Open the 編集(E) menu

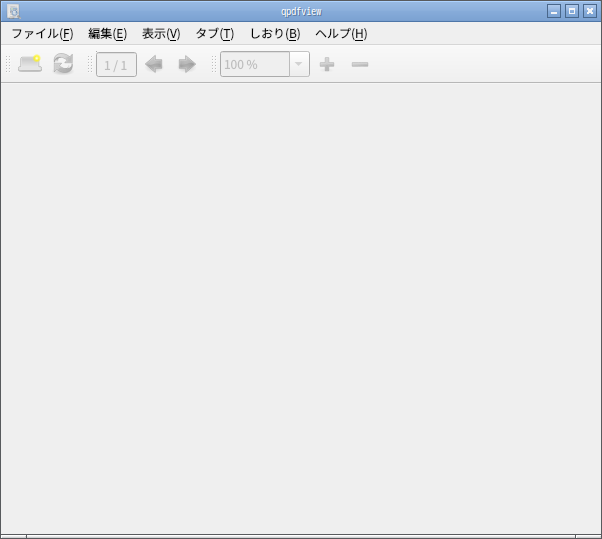[x=108, y=34]
